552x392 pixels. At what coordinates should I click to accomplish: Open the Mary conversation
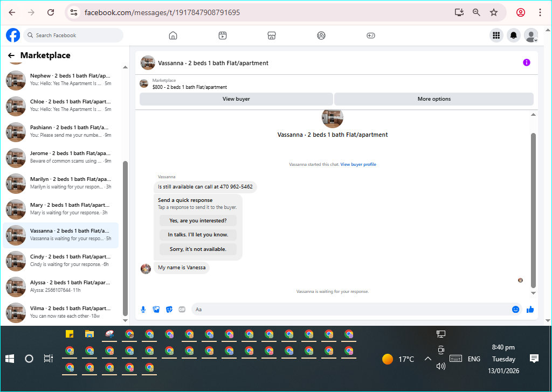tap(60, 209)
